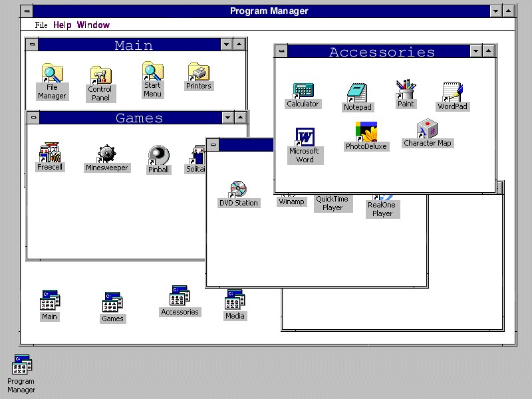Open Character Map utility

click(x=427, y=133)
